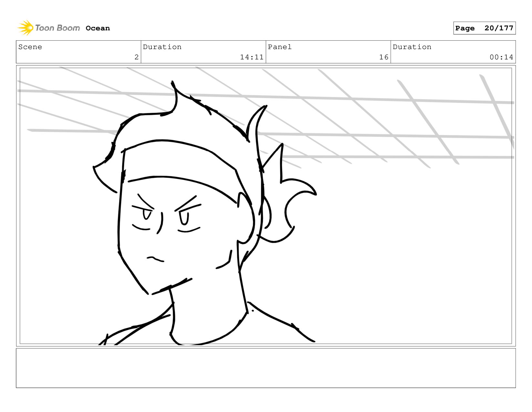
Task: Click the 'Page 20/177' indicator box
Action: click(x=484, y=28)
